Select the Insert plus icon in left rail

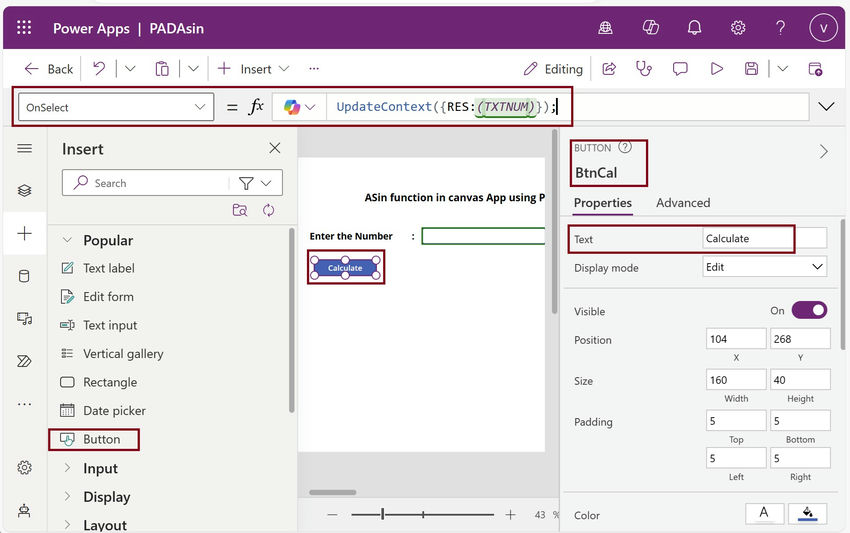pyautogui.click(x=24, y=233)
